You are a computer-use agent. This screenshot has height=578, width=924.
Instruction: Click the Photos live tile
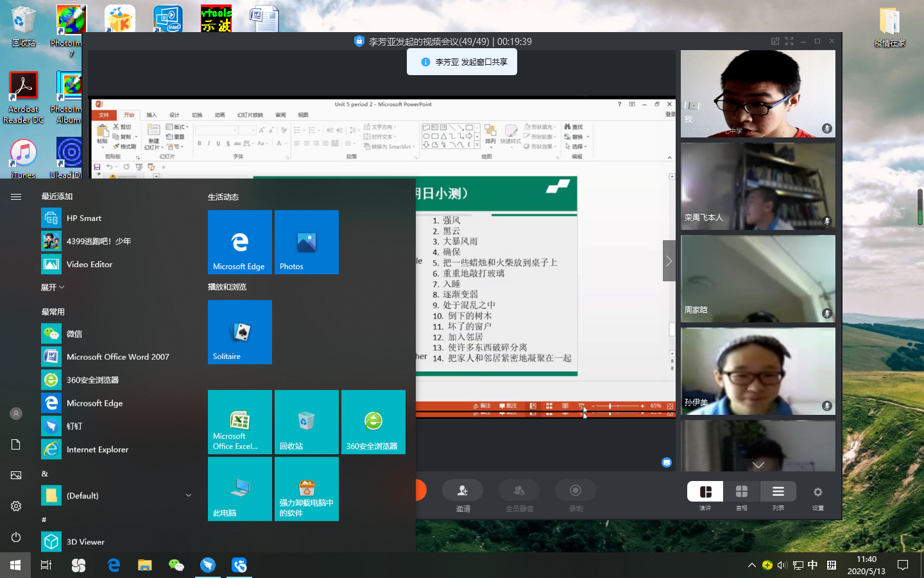[307, 242]
